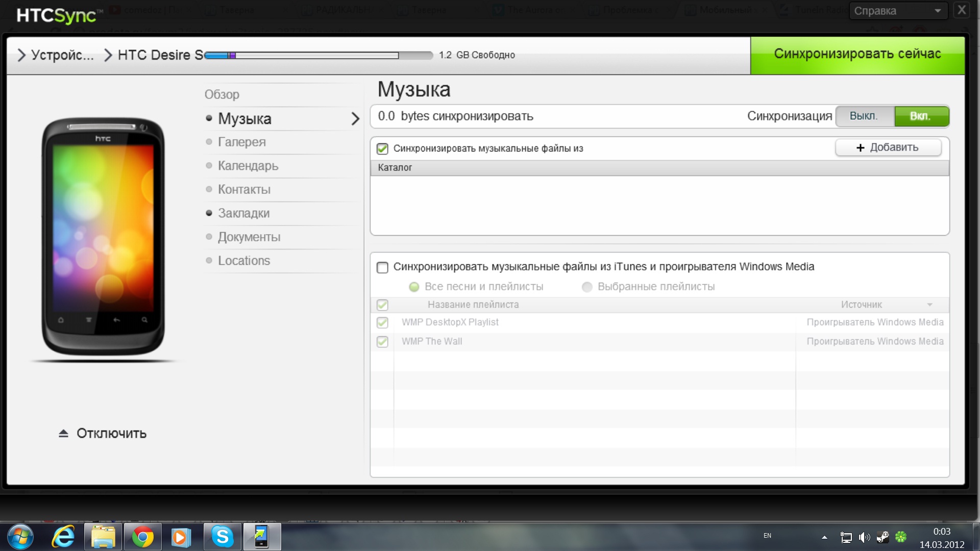Click the volume speaker tray icon
980x551 pixels.
tap(864, 537)
